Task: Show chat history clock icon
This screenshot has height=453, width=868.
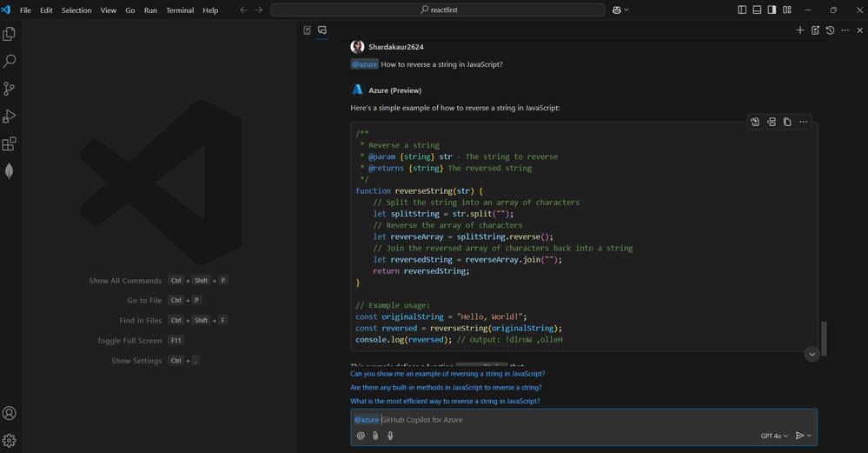Action: 830,30
